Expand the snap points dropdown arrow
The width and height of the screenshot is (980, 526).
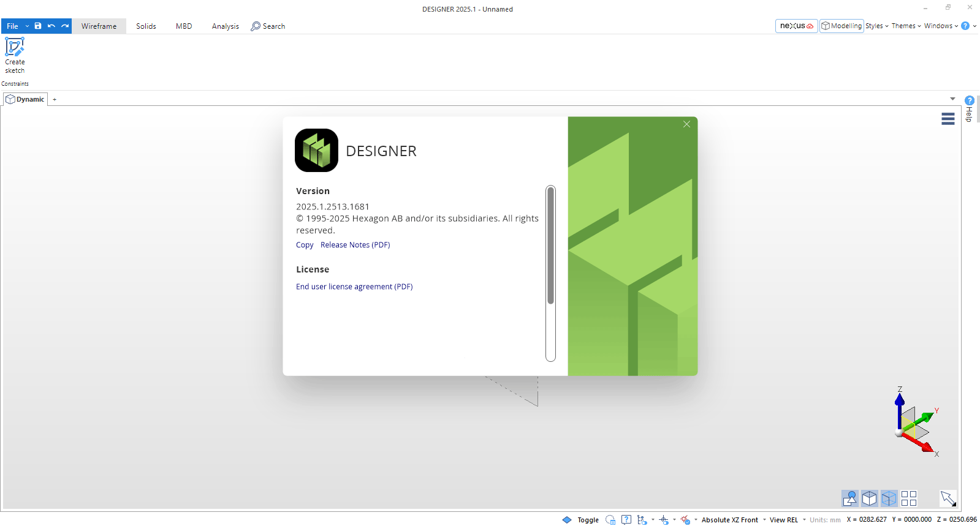(x=653, y=520)
